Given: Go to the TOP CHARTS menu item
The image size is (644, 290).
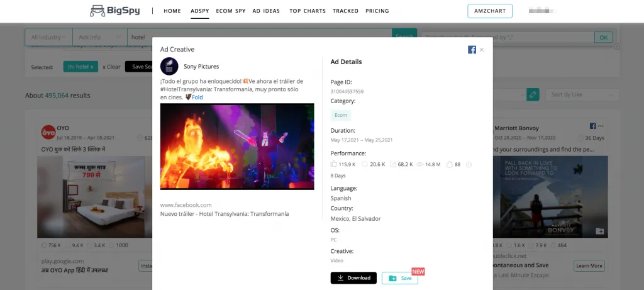Looking at the screenshot, I should tap(308, 11).
